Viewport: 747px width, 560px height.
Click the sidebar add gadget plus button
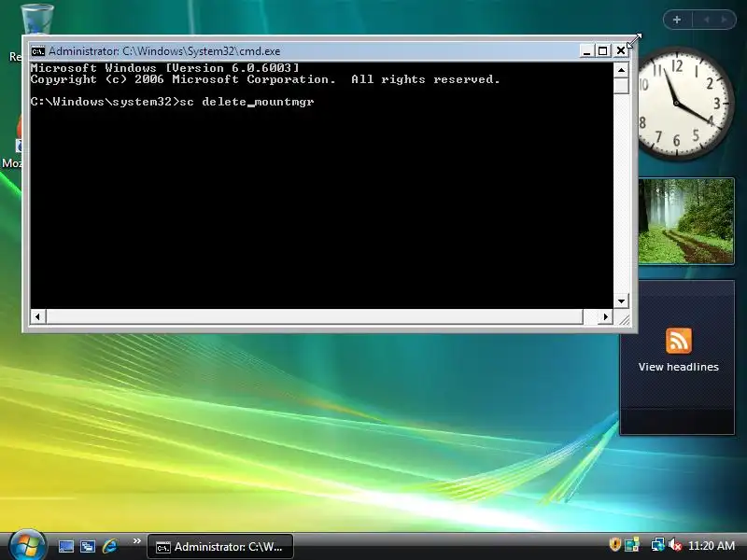coord(677,20)
